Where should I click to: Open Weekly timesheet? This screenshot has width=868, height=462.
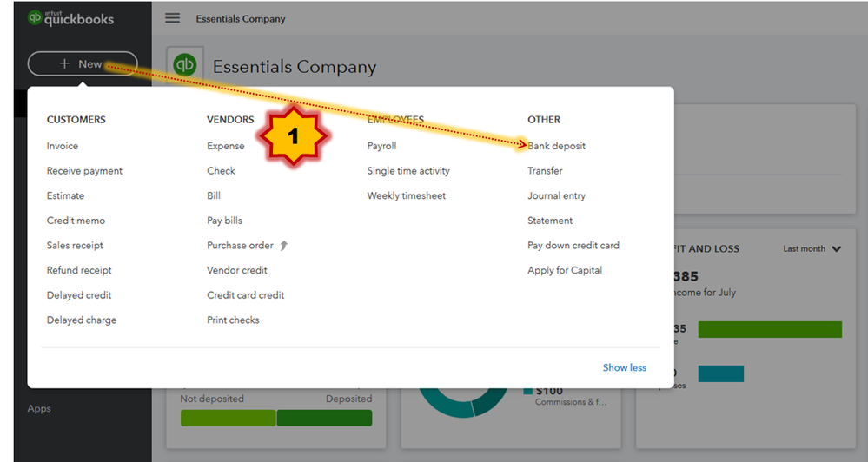pyautogui.click(x=407, y=196)
